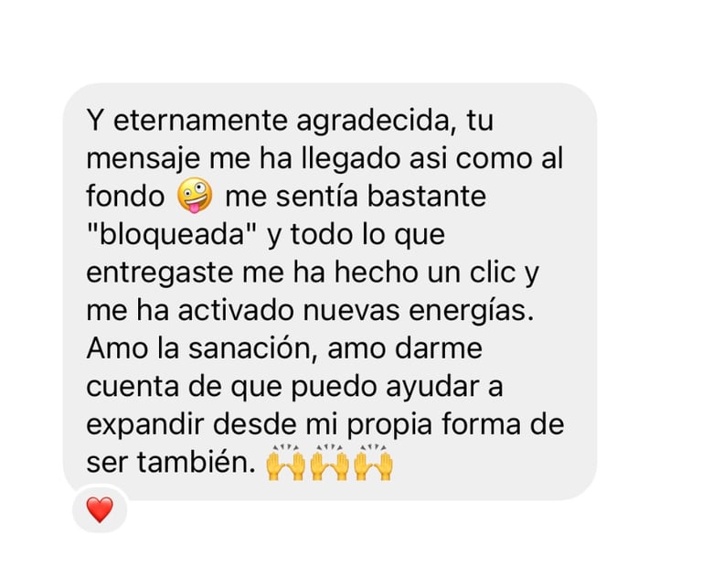
Task: Tap the red heart reaction below the message
Action: click(x=100, y=509)
